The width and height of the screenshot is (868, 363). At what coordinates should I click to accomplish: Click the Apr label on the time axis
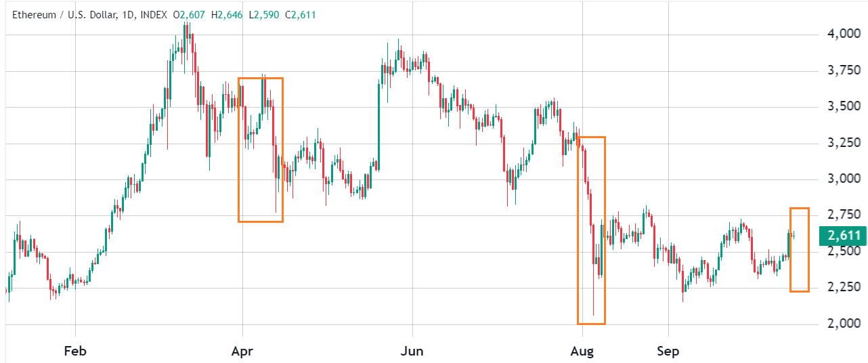(x=242, y=351)
